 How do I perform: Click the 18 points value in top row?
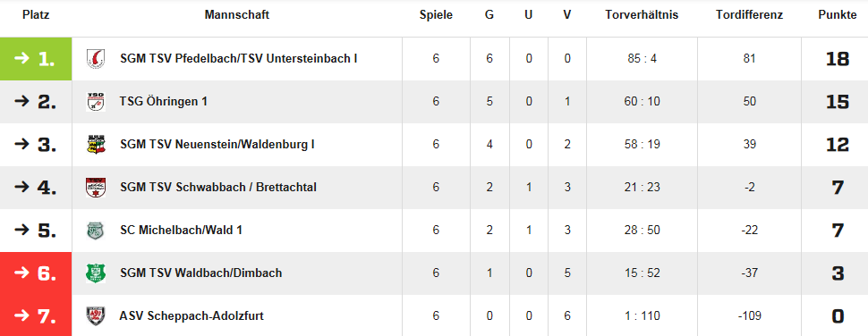coord(838,59)
